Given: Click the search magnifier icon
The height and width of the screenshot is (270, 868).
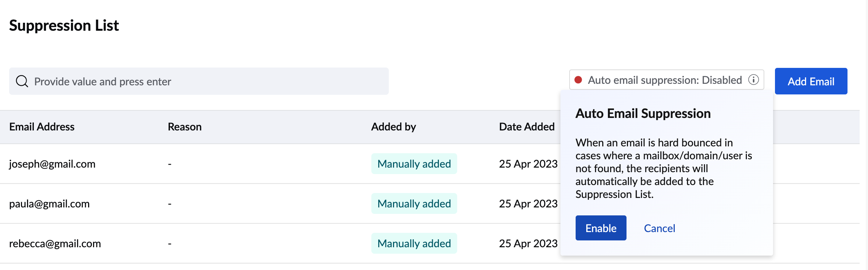Looking at the screenshot, I should pyautogui.click(x=22, y=81).
